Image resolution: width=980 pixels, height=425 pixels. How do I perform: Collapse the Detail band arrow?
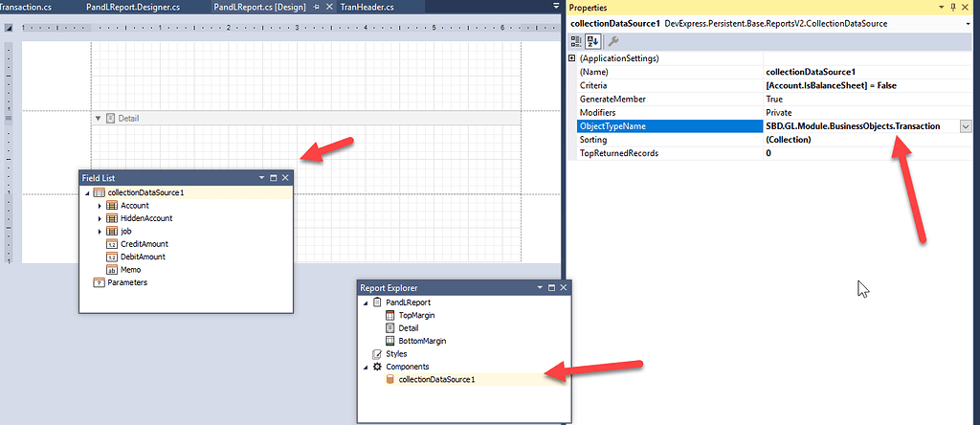click(x=98, y=118)
